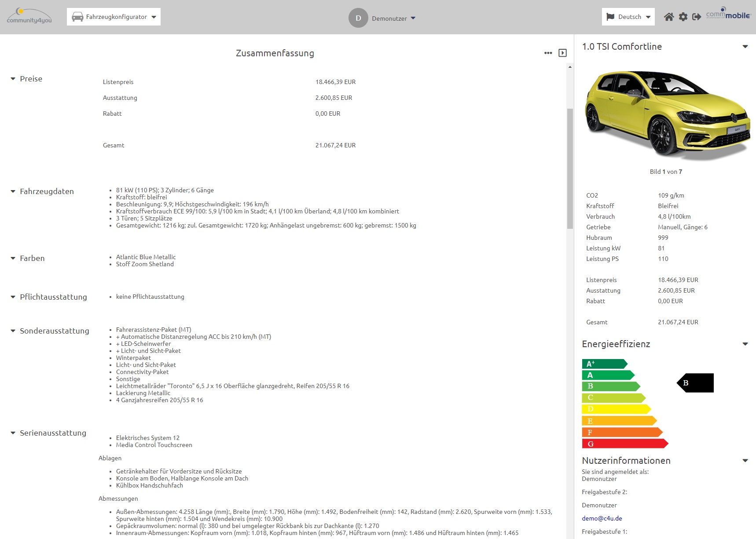The width and height of the screenshot is (756, 539).
Task: Open settings gear icon
Action: (683, 17)
